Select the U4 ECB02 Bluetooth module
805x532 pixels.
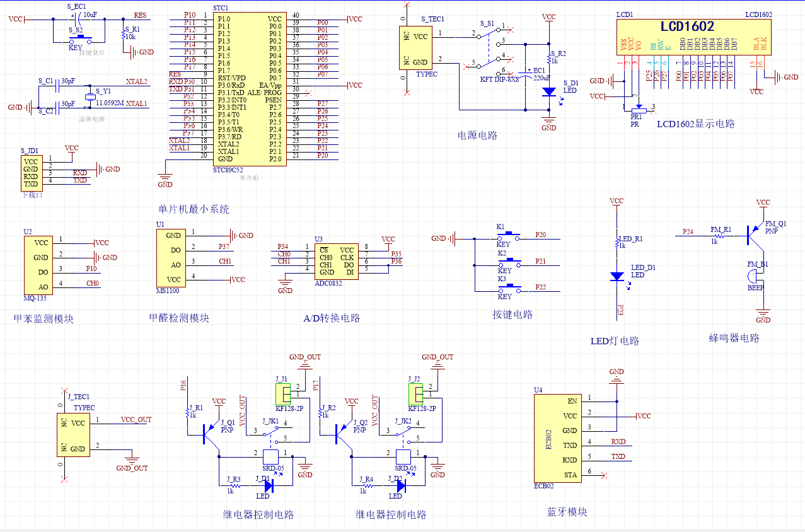click(557, 438)
